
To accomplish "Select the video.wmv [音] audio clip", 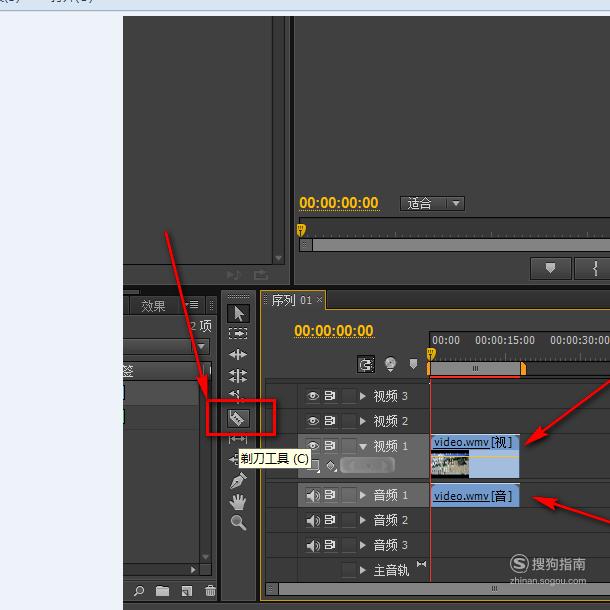I will click(x=475, y=495).
